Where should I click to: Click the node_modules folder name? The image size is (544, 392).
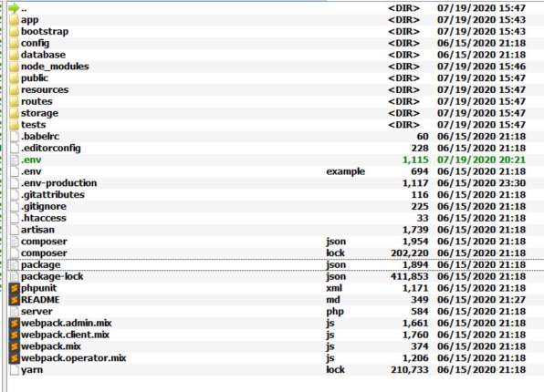[x=55, y=67]
